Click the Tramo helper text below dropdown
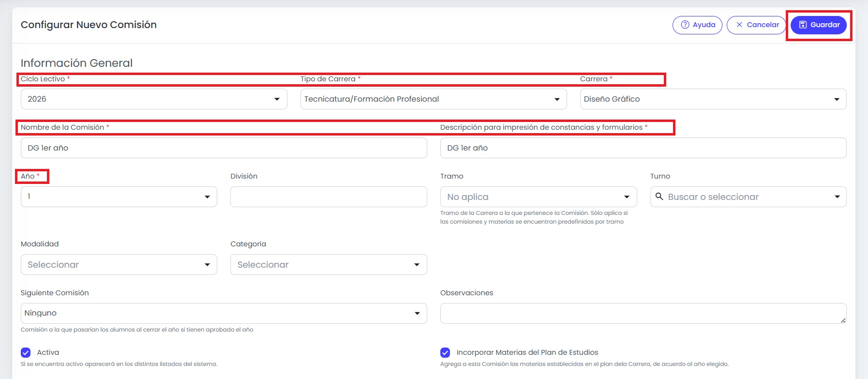 [534, 217]
